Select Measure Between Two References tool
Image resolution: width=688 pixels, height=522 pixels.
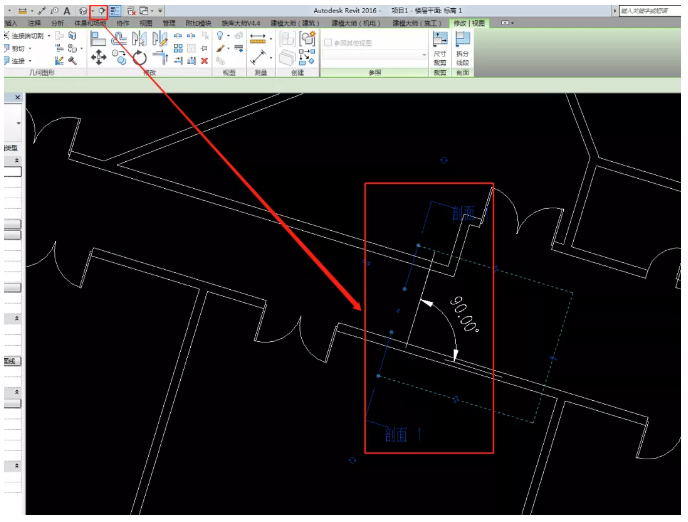point(258,57)
